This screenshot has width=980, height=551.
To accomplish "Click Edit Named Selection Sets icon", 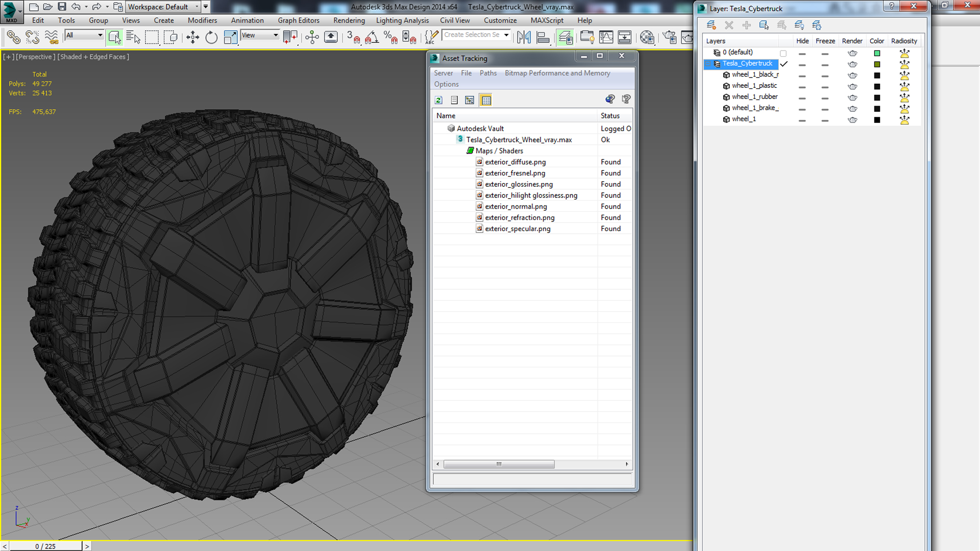I will [431, 37].
